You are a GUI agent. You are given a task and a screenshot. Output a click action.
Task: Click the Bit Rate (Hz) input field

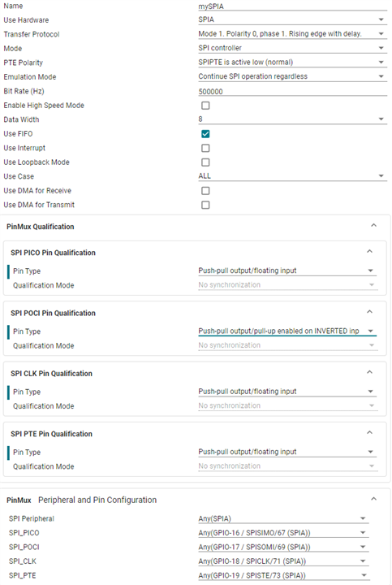[292, 91]
